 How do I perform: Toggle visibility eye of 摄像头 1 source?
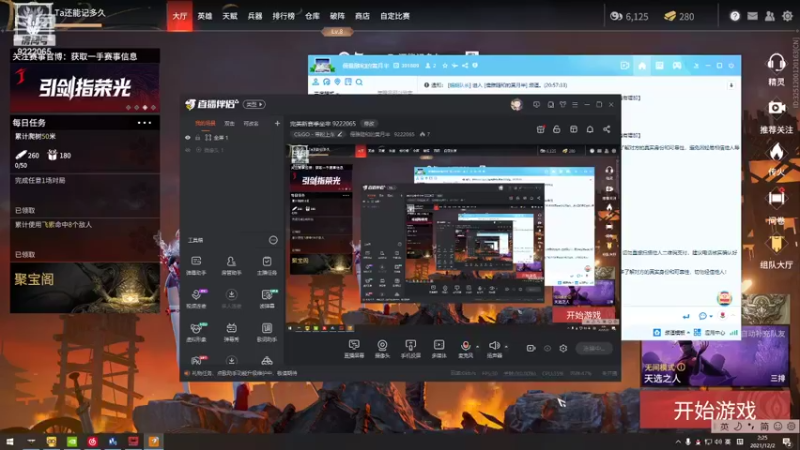(x=188, y=150)
